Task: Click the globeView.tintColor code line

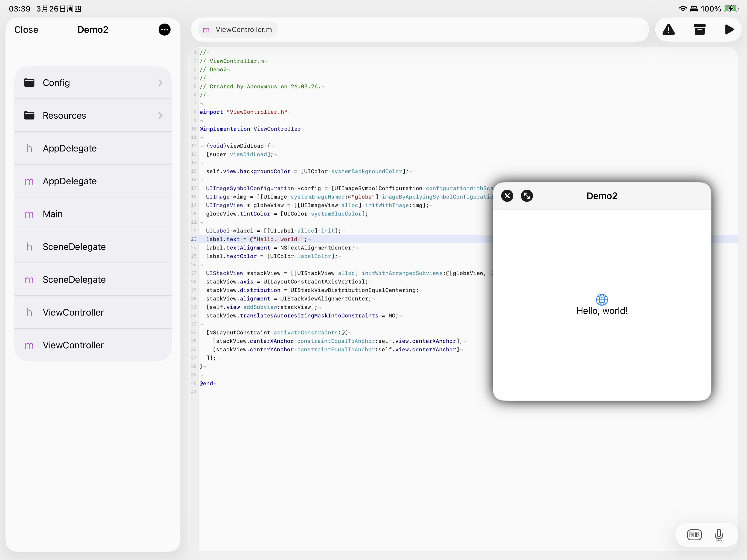Action: point(287,214)
